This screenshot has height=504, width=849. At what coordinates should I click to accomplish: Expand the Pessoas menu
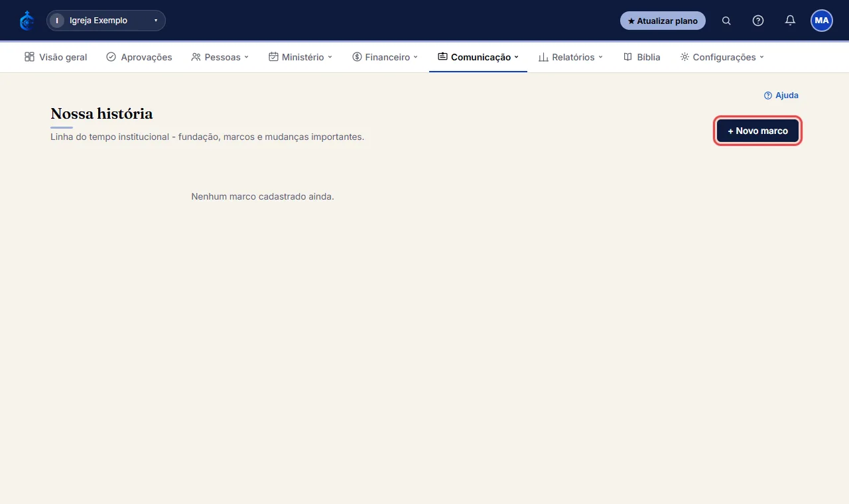pyautogui.click(x=220, y=57)
